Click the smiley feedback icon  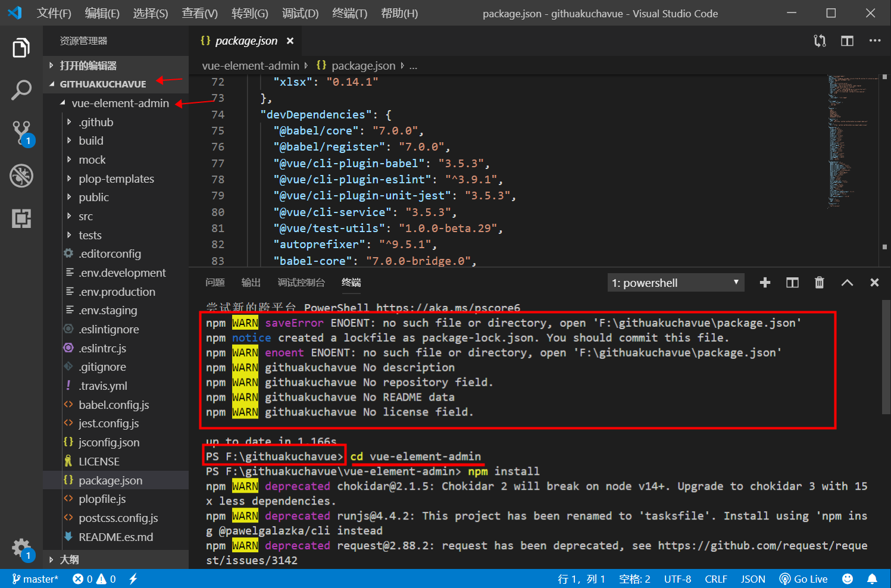[848, 579]
